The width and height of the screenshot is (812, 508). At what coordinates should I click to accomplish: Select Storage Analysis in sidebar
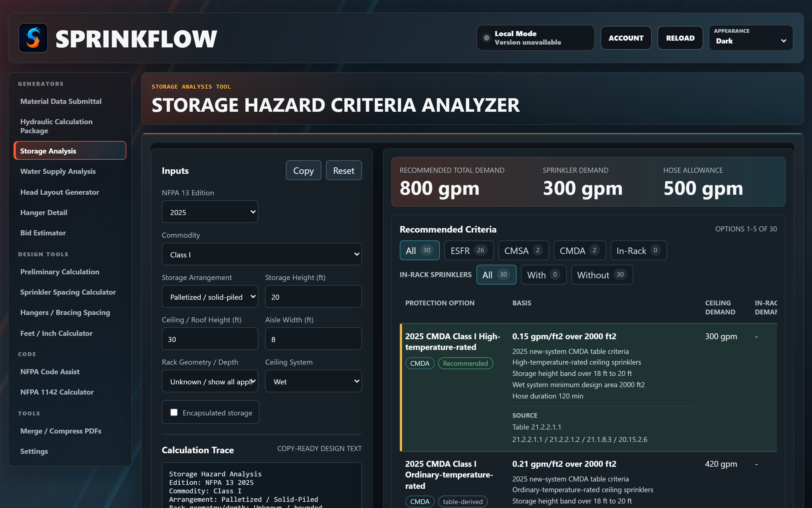tap(70, 150)
